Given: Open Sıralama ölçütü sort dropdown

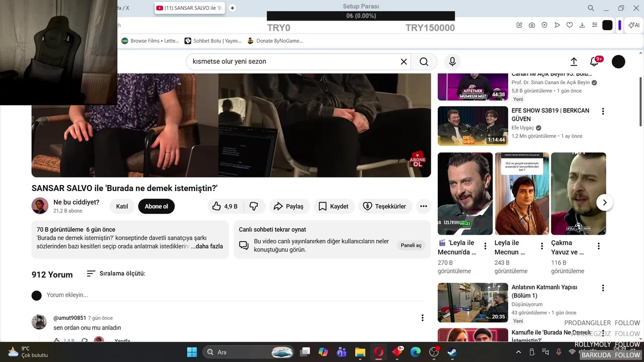Looking at the screenshot, I should (116, 274).
